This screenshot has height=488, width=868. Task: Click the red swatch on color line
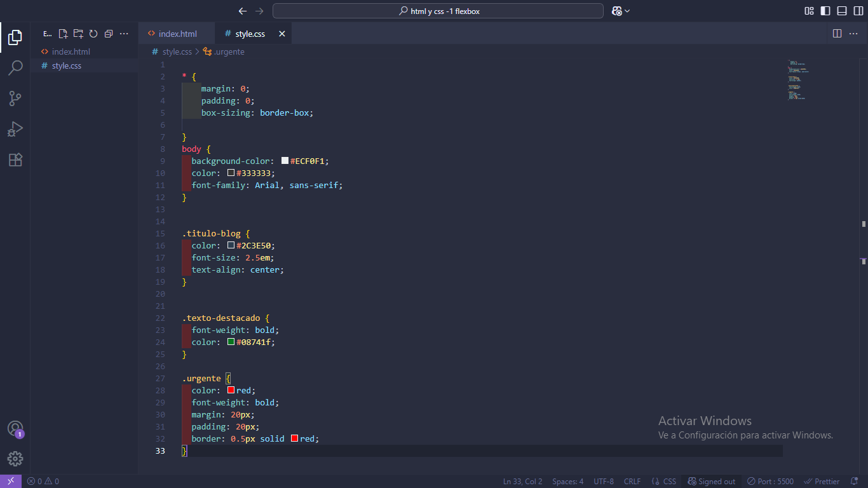pyautogui.click(x=231, y=391)
